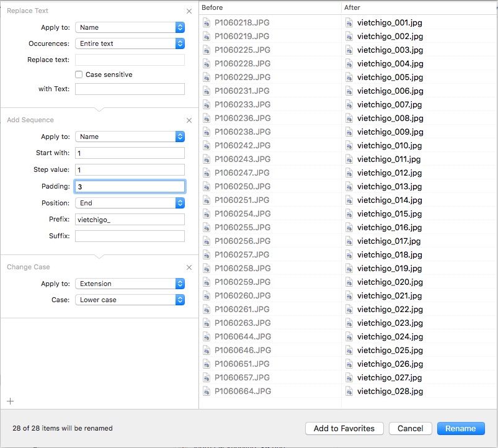Viewport: 498px width, 448px height.
Task: Click file icon of P1060254.JPG
Action: click(x=207, y=214)
